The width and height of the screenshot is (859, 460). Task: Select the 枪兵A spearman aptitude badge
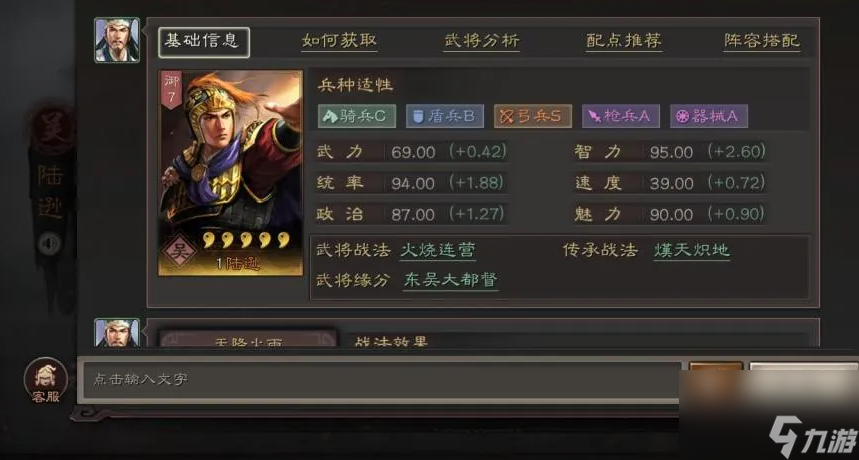tap(621, 116)
